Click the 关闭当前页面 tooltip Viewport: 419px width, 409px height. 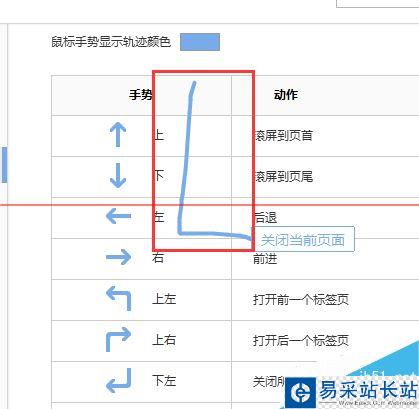click(303, 240)
